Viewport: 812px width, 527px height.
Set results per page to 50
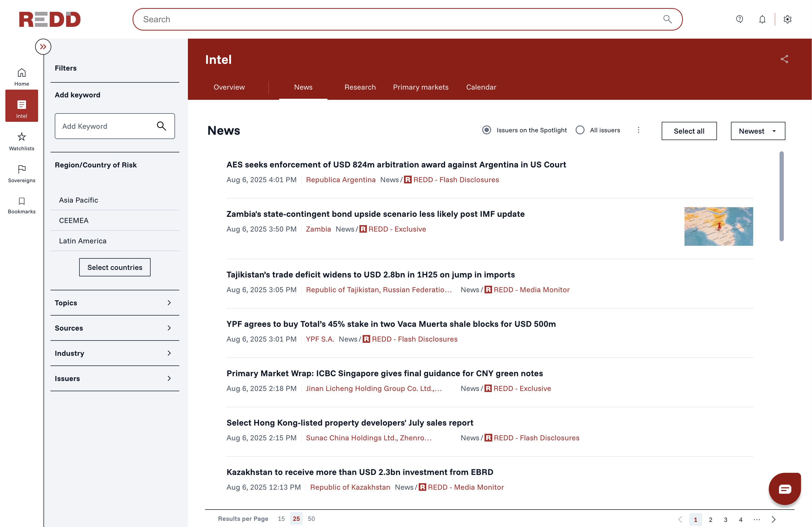[x=311, y=518]
